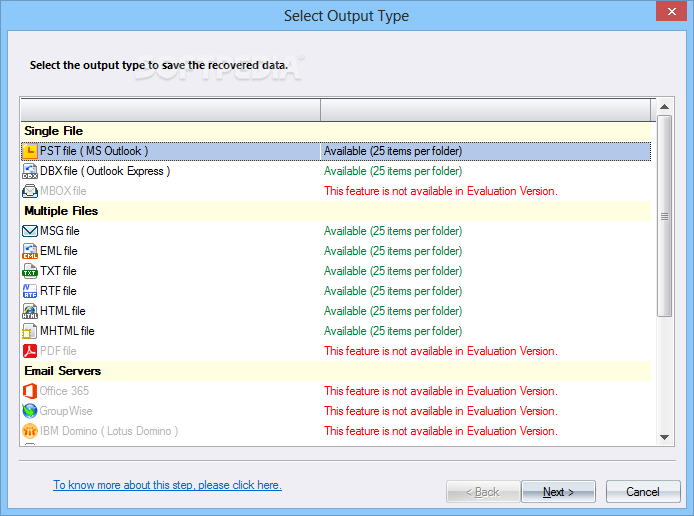694x516 pixels.
Task: Click the RTF file icon
Action: click(30, 291)
